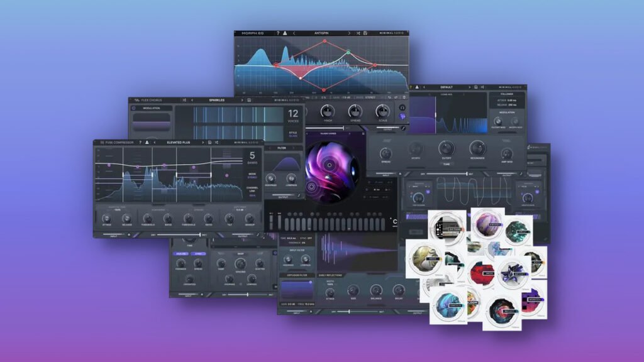644x362 pixels.
Task: Click the user profile icon on Fuse Compressor
Action: click(147, 142)
